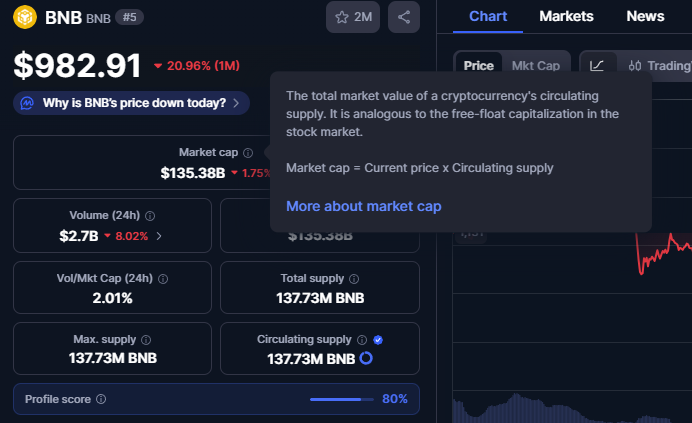Expand 'Why is BNB's price down today?'

point(132,102)
